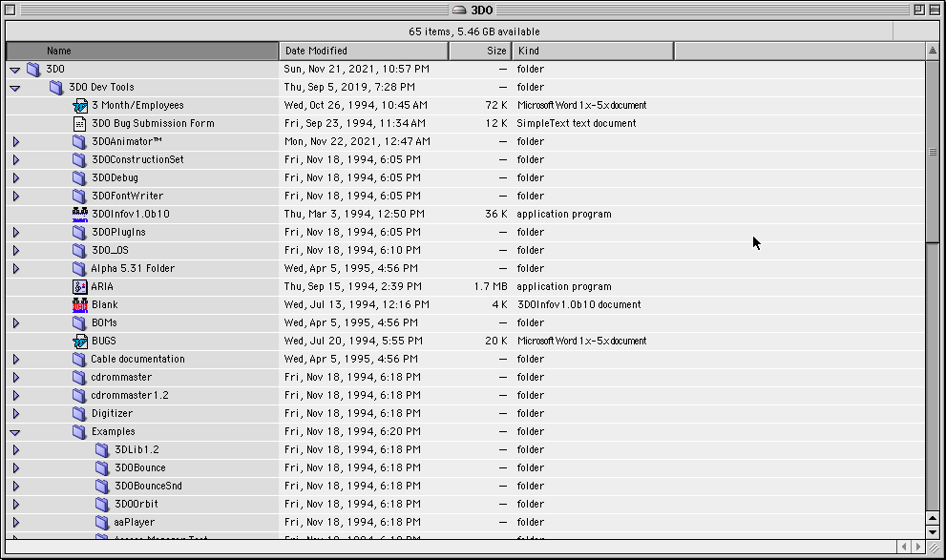
Task: Click the vertical scrollbar thumb
Action: point(932,152)
